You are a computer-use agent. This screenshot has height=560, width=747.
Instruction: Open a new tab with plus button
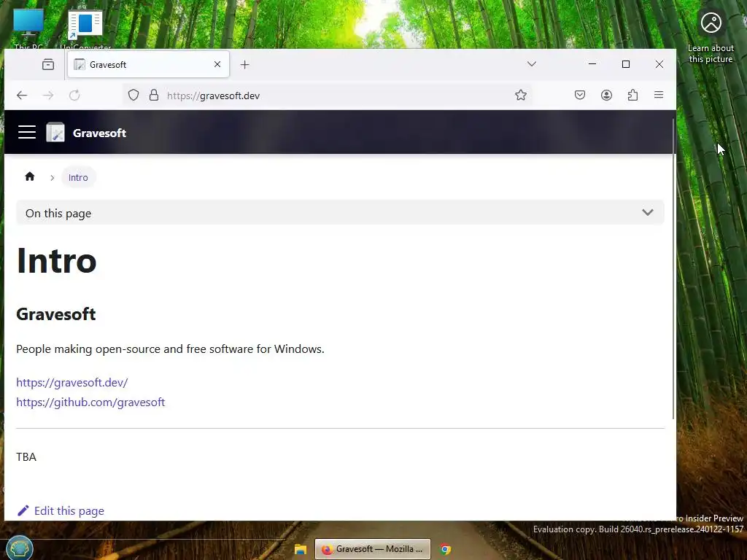point(245,64)
